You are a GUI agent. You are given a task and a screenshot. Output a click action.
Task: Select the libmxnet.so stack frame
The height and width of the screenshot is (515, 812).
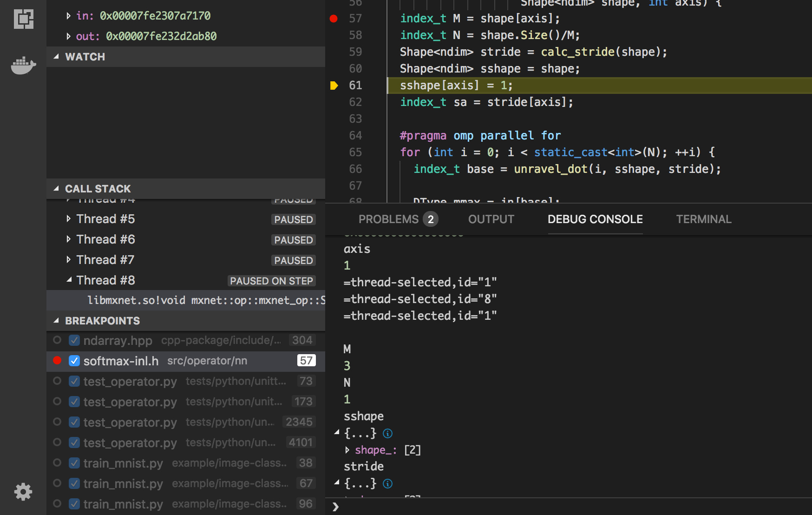point(186,300)
